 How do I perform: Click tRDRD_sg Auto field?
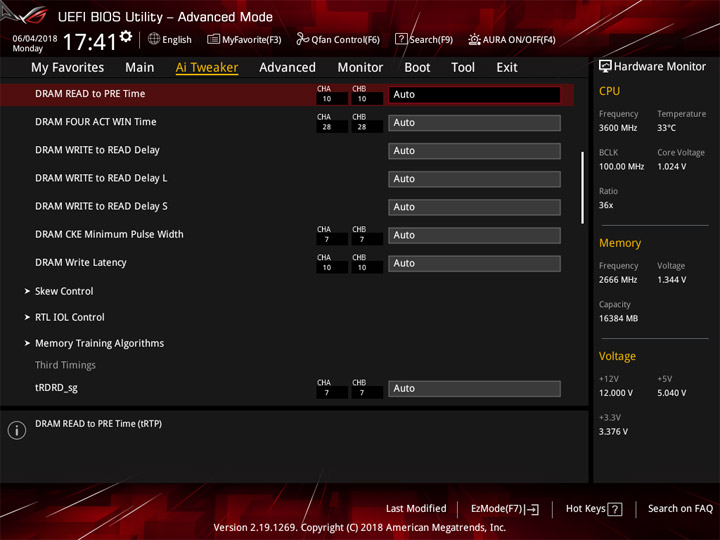pyautogui.click(x=474, y=388)
